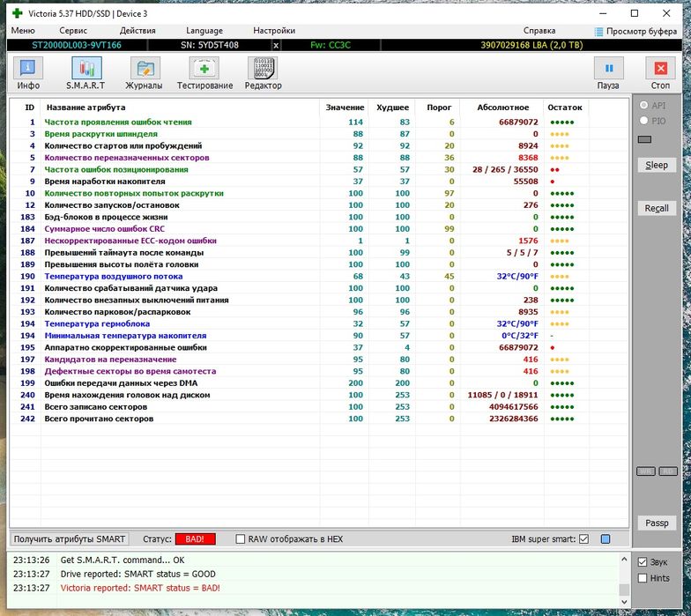Sort by the ID column header

[30, 108]
